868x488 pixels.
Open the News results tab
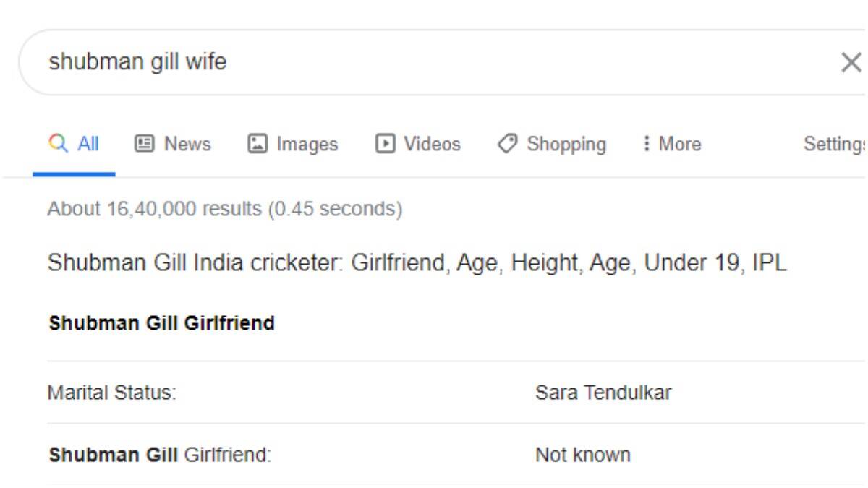click(173, 144)
